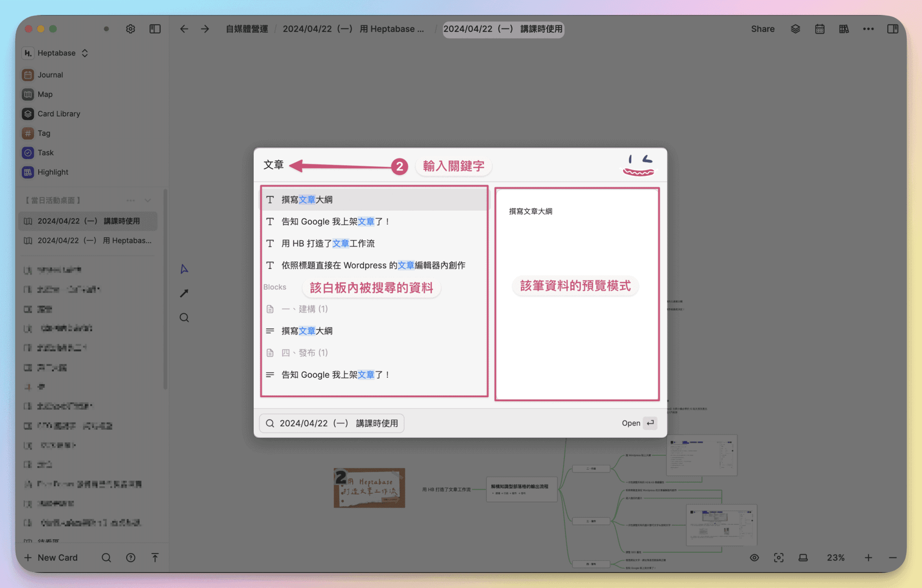Toggle the left sidebar panel icon
Screen dimensions: 922x588
coord(155,29)
